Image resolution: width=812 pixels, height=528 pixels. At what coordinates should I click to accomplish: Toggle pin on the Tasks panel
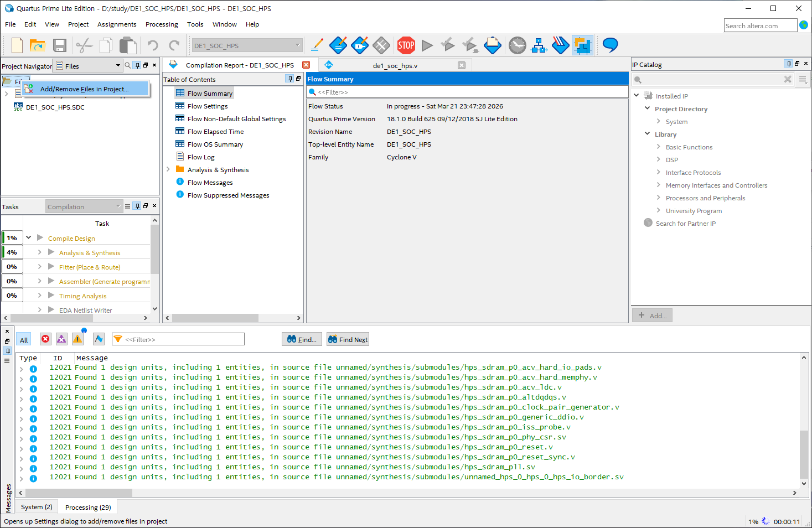click(137, 206)
